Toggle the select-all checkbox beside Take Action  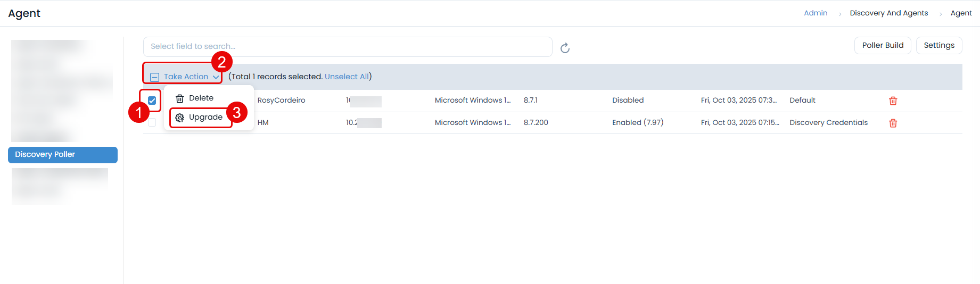154,77
